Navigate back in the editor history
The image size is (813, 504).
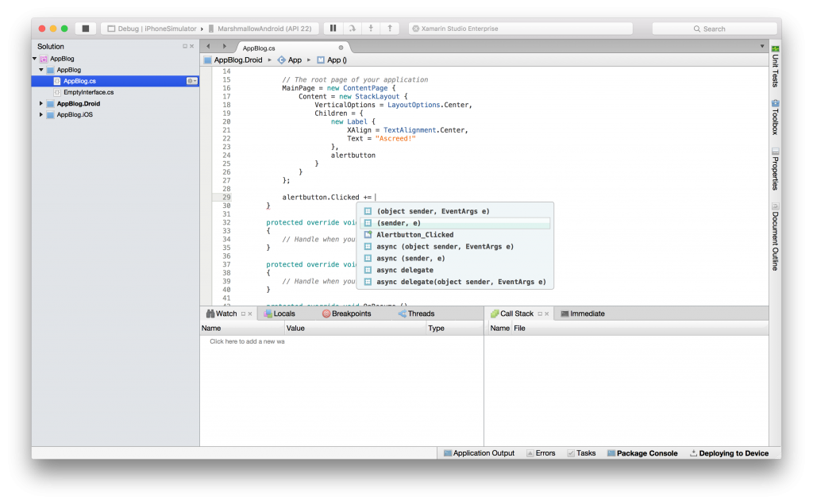pyautogui.click(x=209, y=47)
